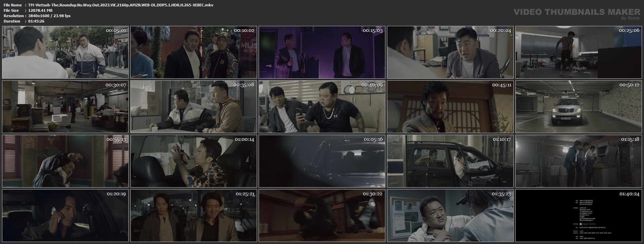The height and width of the screenshot is (244, 644).
Task: Open the thumbnail timestamped 01:25:21
Action: point(194,215)
